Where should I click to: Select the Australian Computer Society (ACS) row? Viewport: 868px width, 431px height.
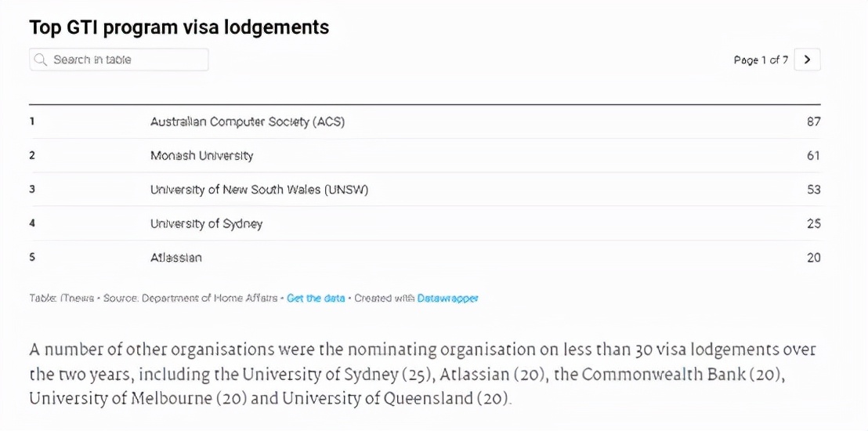tap(425, 121)
